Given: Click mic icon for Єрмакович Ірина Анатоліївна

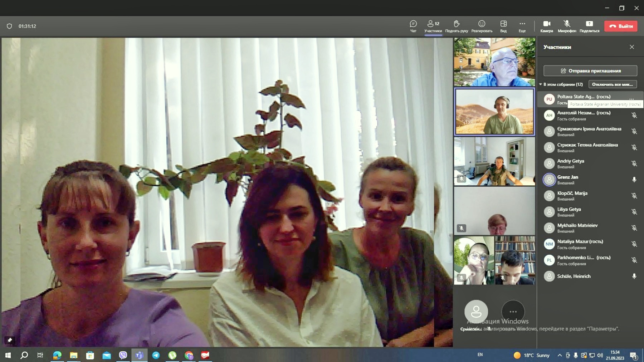Looking at the screenshot, I should point(634,131).
